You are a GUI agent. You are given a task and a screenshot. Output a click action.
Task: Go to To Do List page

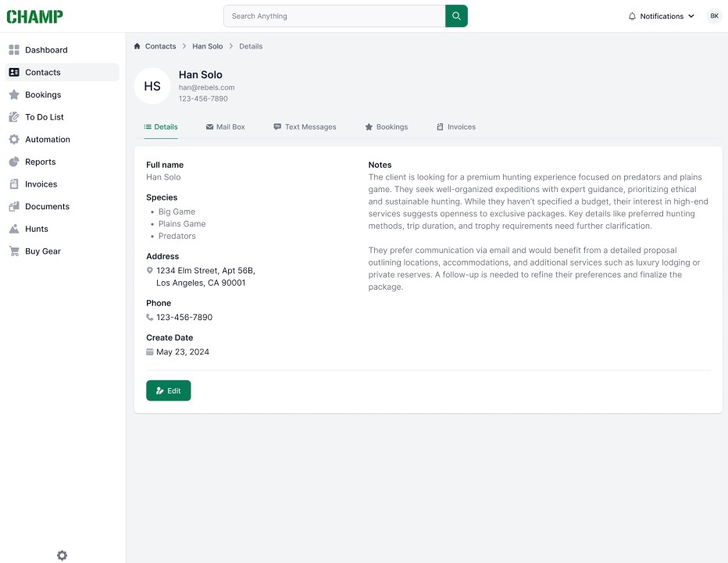(45, 117)
